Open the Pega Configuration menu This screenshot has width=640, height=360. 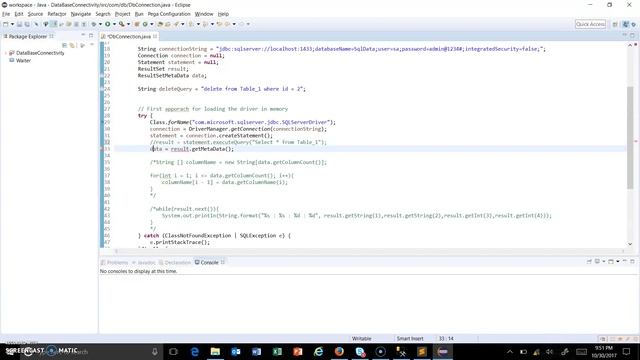pos(169,14)
